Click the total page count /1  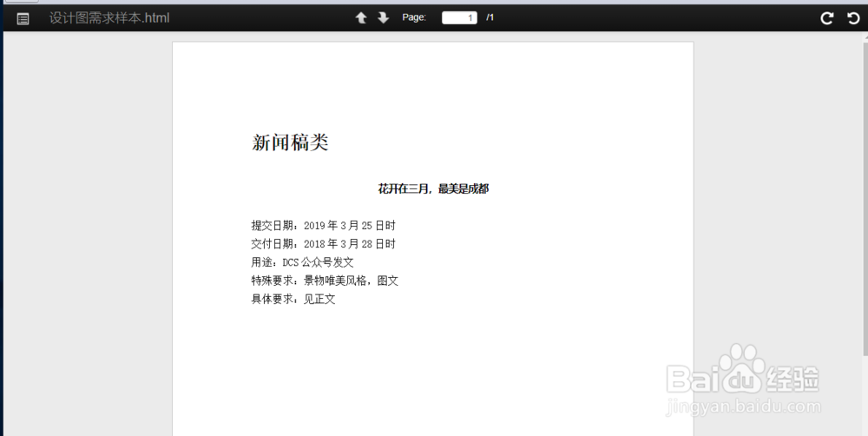[490, 17]
